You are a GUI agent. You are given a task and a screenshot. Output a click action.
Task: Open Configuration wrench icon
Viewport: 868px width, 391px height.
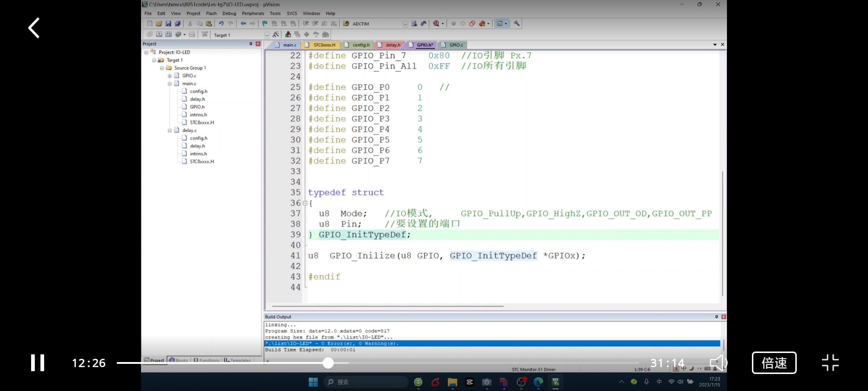point(517,24)
